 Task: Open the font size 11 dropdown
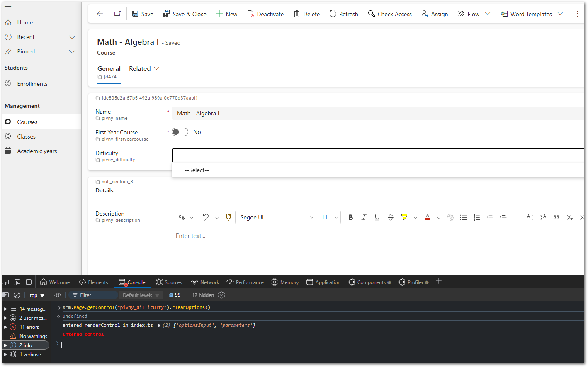coord(328,217)
